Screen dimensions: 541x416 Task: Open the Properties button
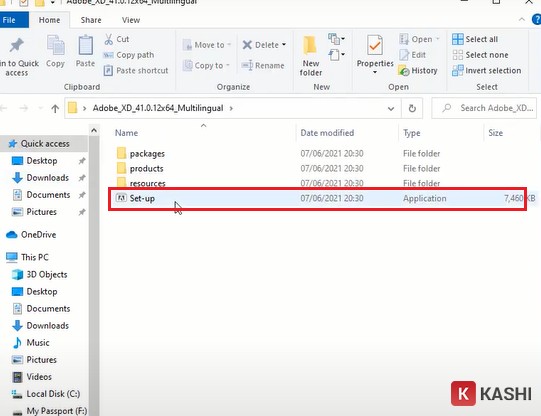(375, 55)
